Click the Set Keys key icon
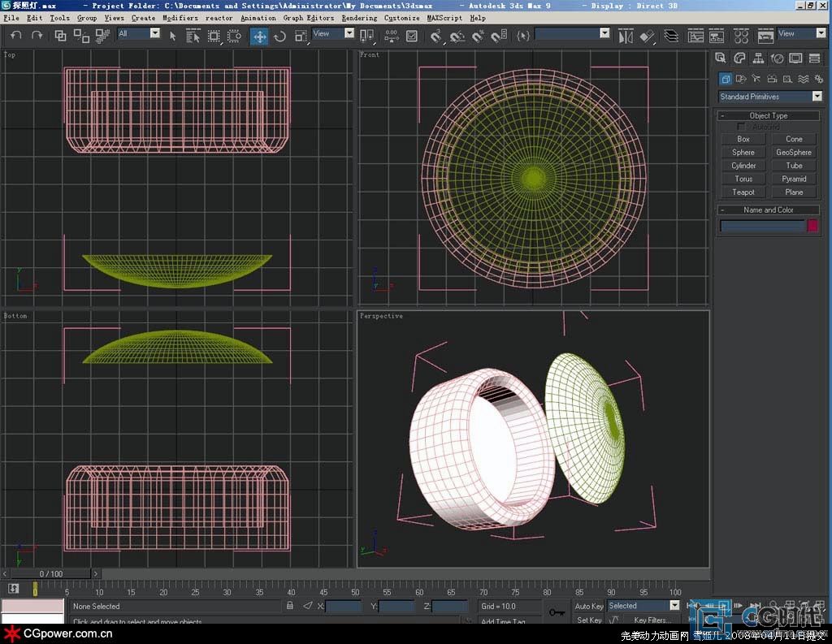This screenshot has height=644, width=832. (x=557, y=612)
